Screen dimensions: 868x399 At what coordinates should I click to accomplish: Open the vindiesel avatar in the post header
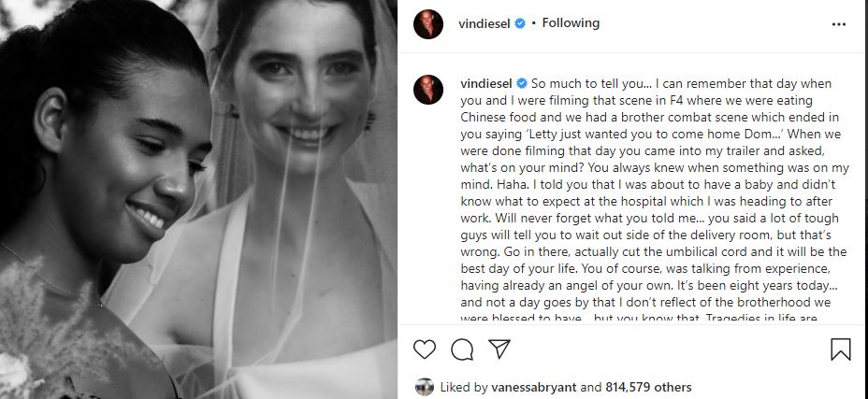pos(427,24)
